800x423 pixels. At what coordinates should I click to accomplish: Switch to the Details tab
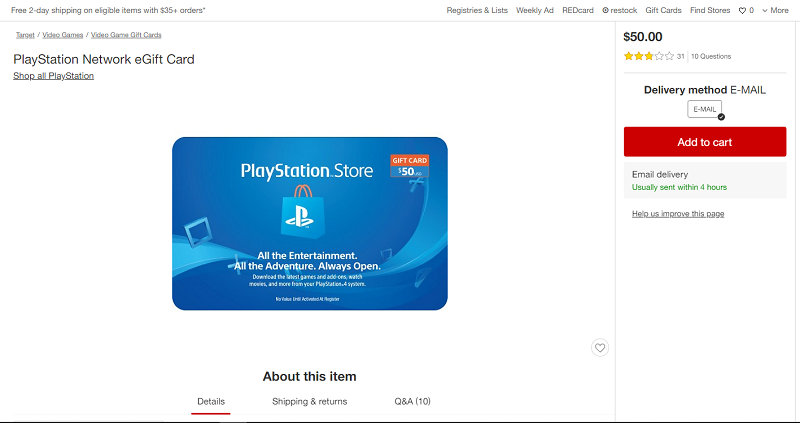211,401
